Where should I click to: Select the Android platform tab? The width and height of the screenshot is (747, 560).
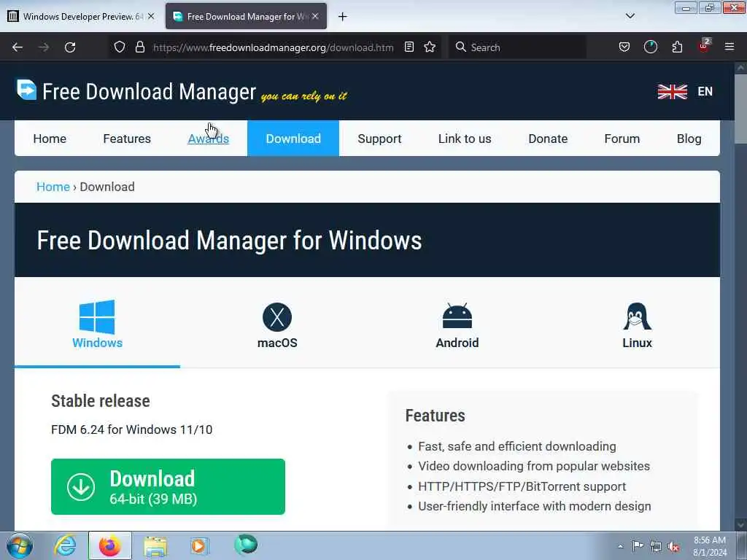coord(457,324)
